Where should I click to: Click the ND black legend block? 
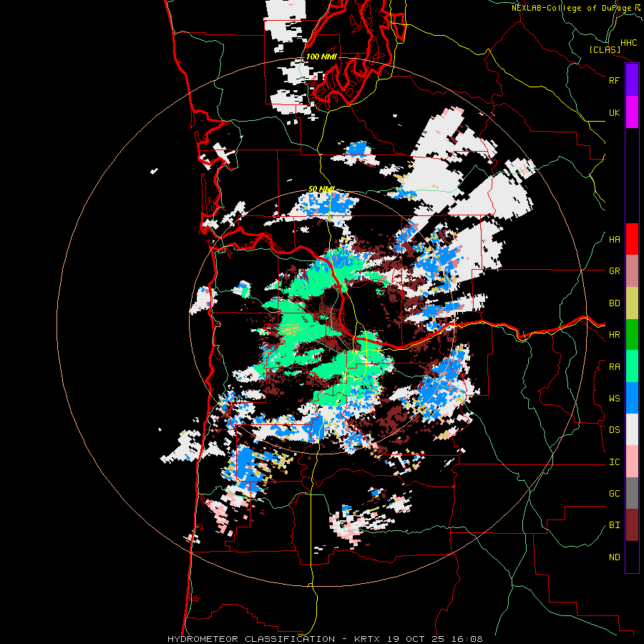(632, 557)
